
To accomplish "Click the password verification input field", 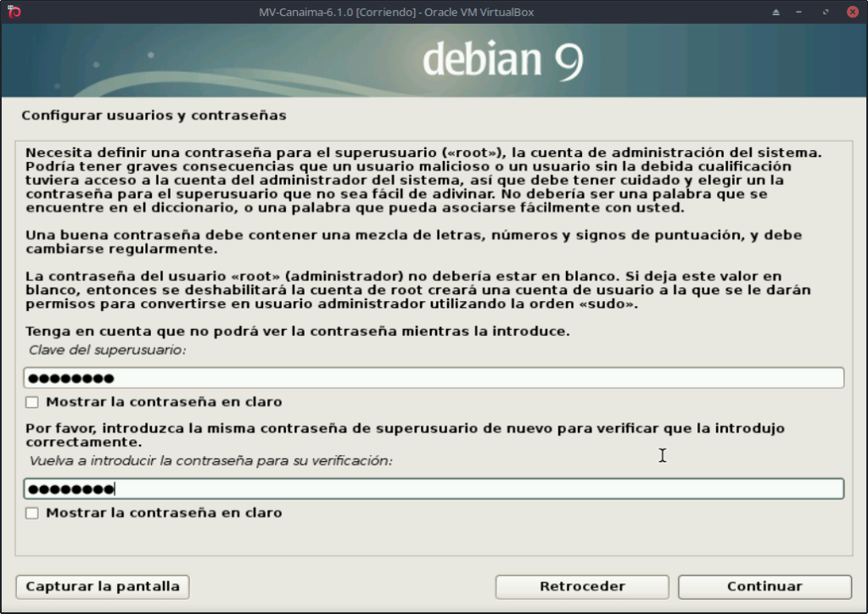I will pos(434,489).
